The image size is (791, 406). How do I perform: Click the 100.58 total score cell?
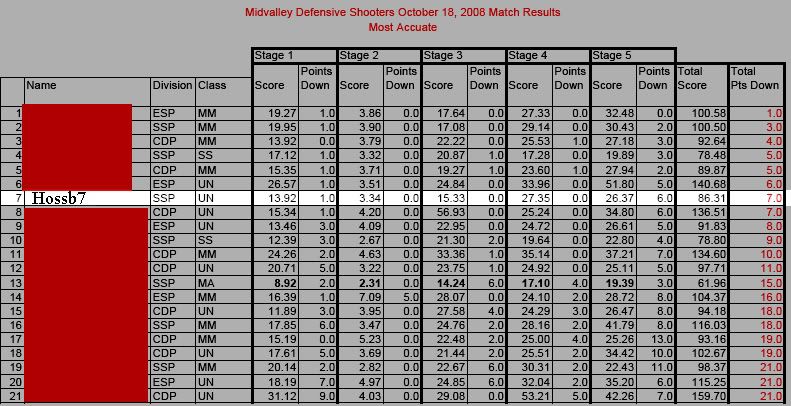coord(702,114)
